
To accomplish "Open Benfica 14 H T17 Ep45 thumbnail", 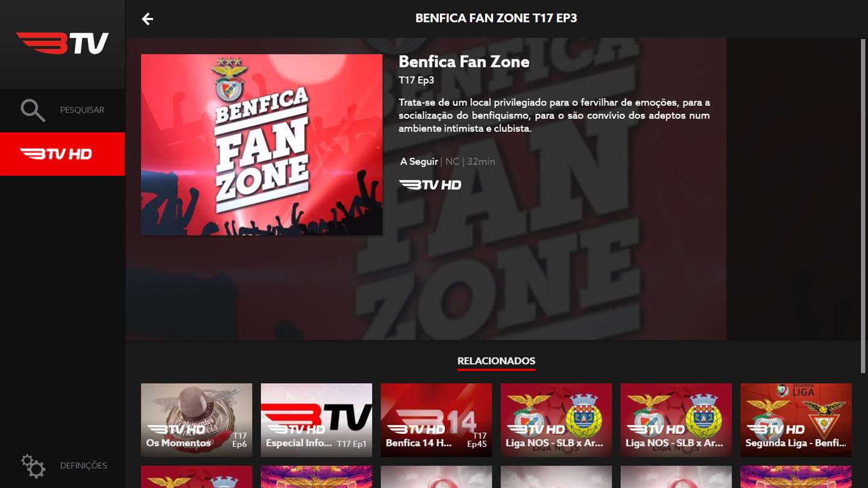I will point(436,420).
